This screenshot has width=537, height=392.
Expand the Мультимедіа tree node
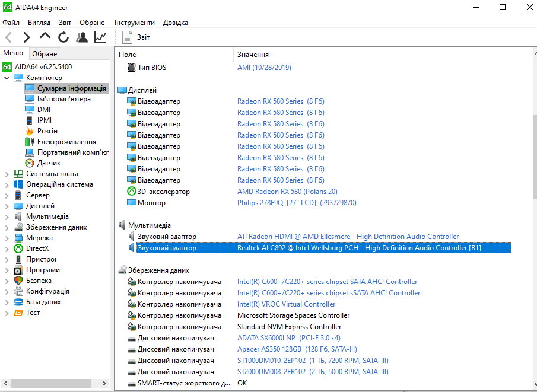click(x=7, y=216)
